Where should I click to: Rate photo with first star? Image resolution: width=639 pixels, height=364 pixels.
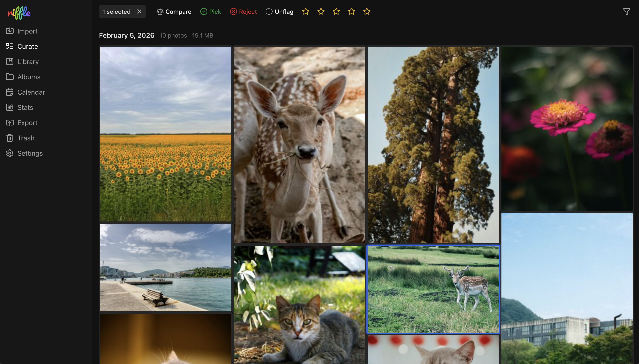305,12
